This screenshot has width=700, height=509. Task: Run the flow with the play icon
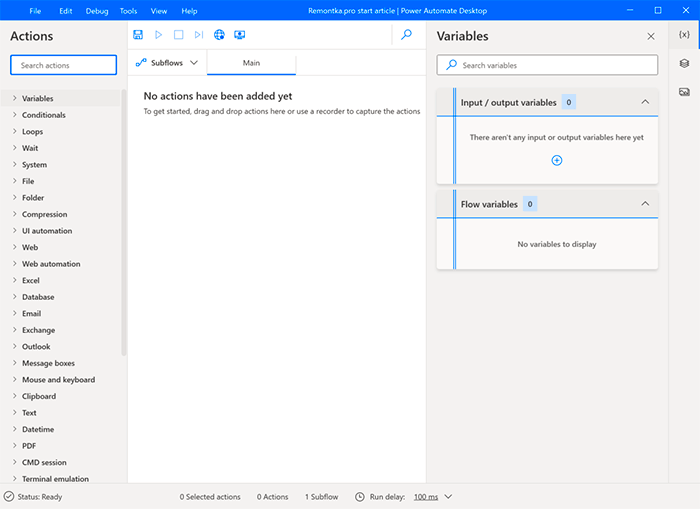(158, 34)
